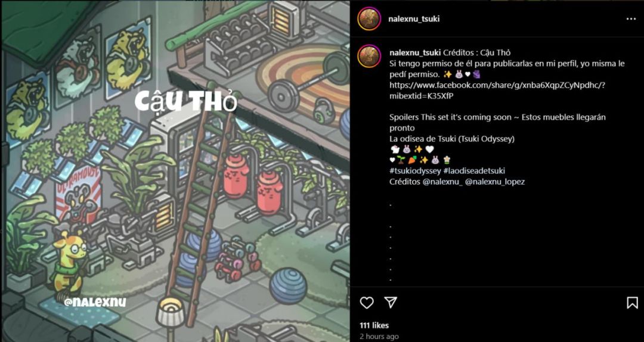Click the @nalexnu watermark on the image
The height and width of the screenshot is (342, 644).
click(95, 303)
